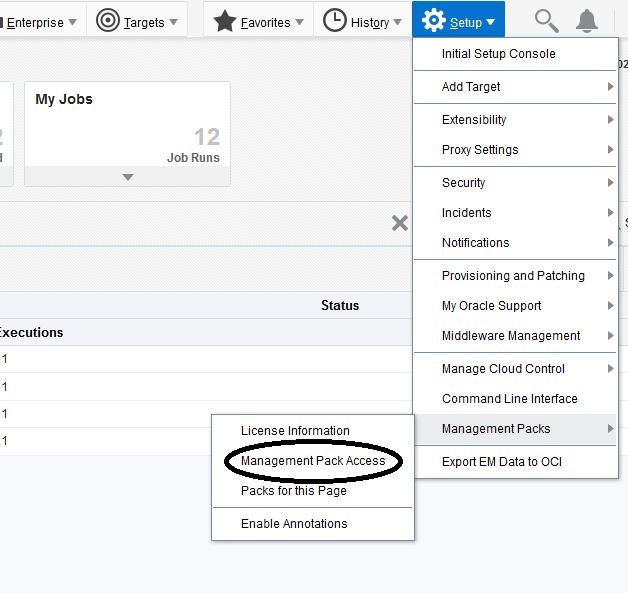
Task: Expand Add Target submenu arrow
Action: [610, 86]
